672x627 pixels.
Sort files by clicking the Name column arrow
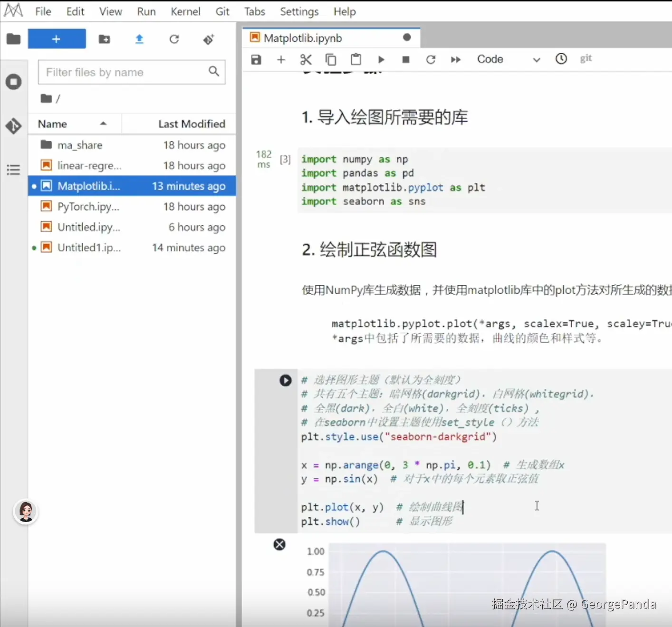[104, 123]
